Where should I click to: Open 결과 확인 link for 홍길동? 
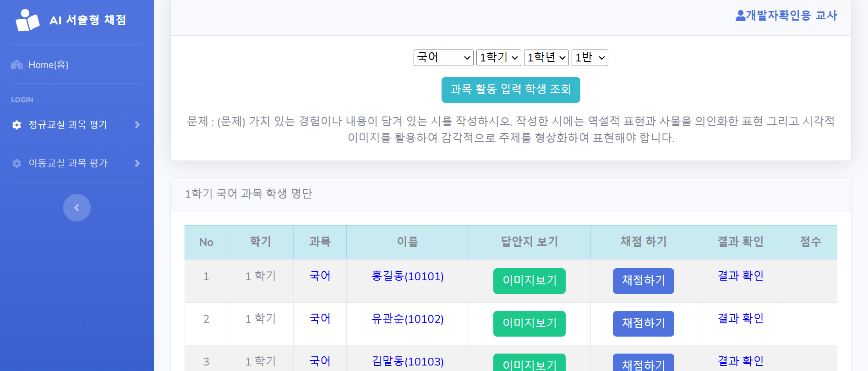coord(740,276)
